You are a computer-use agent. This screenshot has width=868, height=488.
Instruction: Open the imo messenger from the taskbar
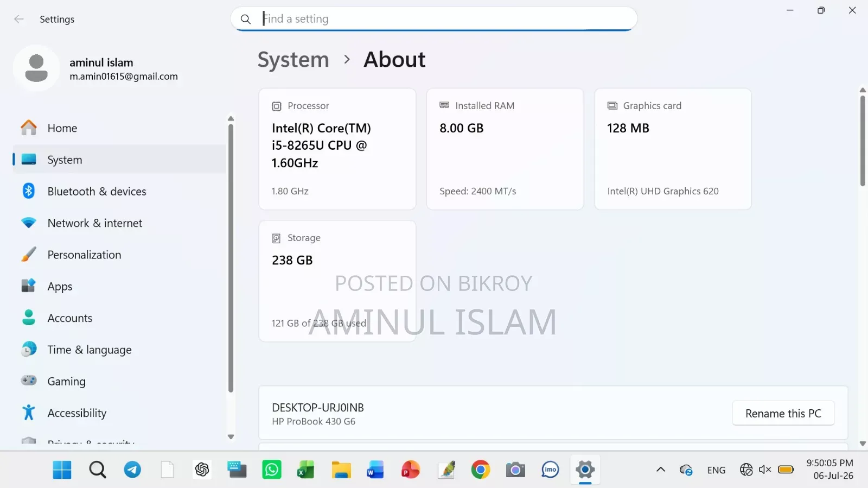coord(550,470)
